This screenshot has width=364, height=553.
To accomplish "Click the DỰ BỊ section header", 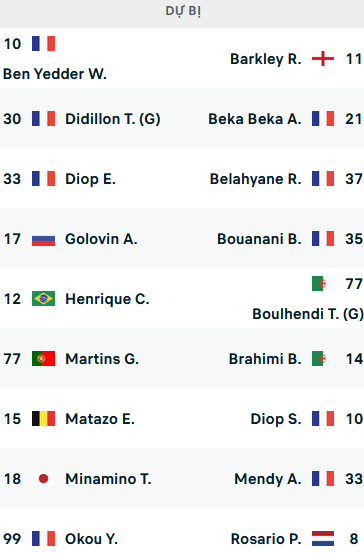I will coord(183,11).
